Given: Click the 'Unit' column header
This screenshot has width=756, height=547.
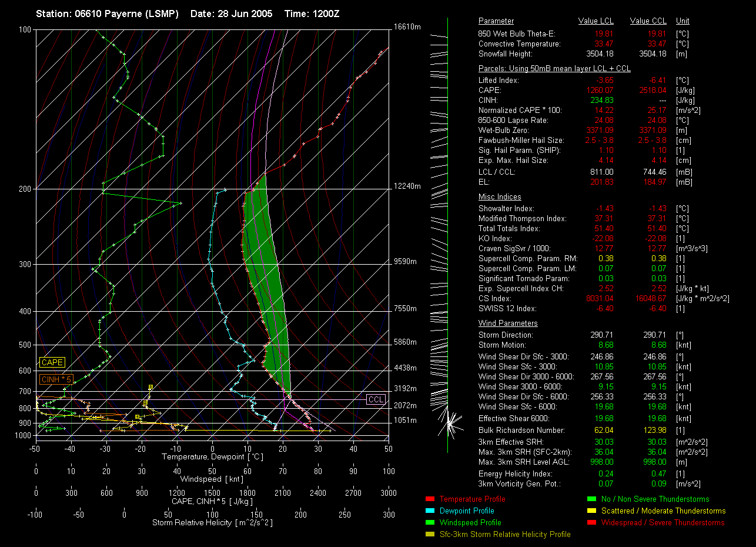Looking at the screenshot, I should click(x=683, y=21).
